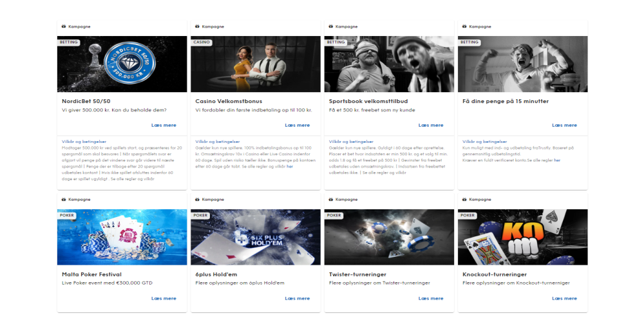
Task: Open Læs mere for Få dine penge på 15 minutter
Action: [x=564, y=126]
